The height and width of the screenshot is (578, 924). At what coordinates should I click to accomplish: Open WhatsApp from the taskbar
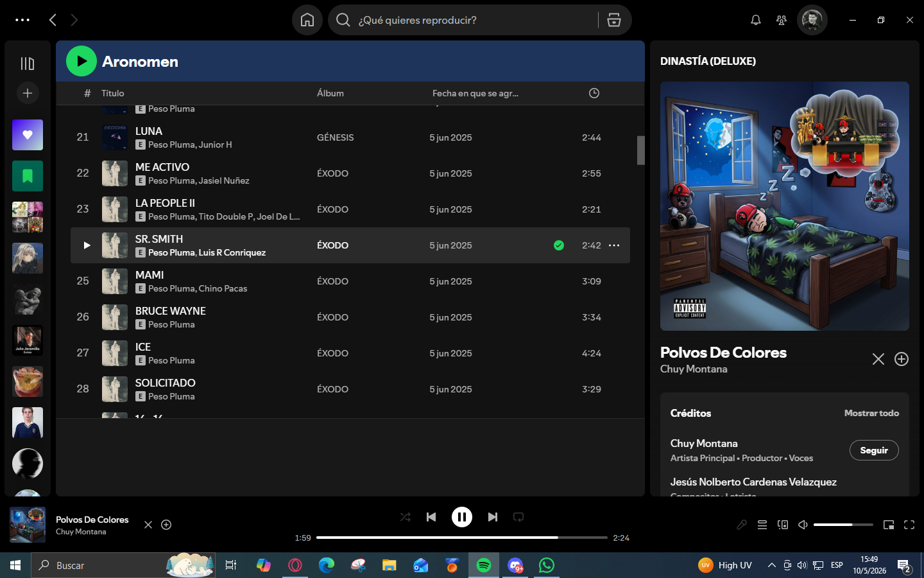pyautogui.click(x=547, y=565)
